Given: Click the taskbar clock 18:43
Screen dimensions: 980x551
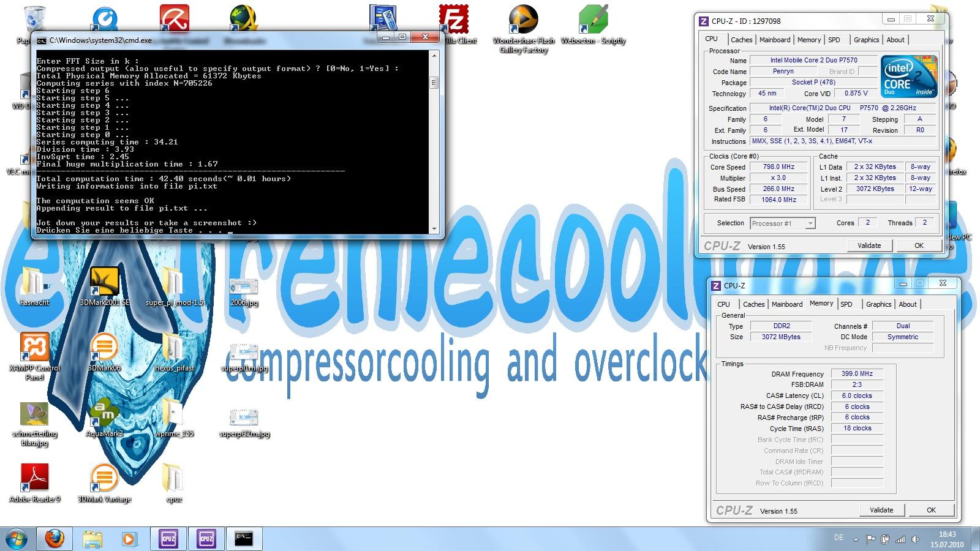Looking at the screenshot, I should tap(947, 534).
